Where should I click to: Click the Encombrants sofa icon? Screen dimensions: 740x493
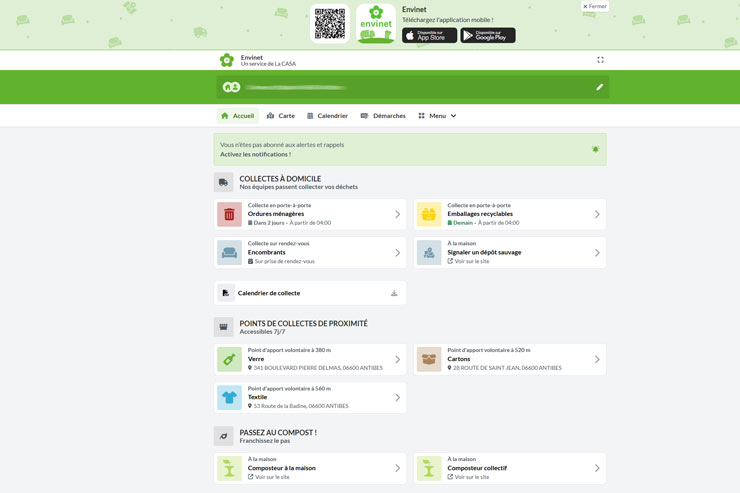pos(230,253)
